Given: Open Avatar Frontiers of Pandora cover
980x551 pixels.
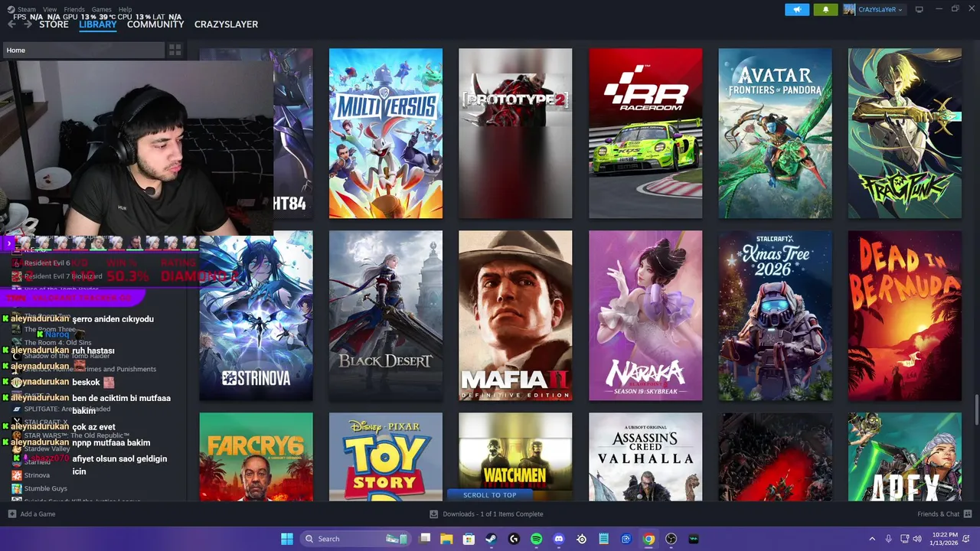Looking at the screenshot, I should pos(775,133).
